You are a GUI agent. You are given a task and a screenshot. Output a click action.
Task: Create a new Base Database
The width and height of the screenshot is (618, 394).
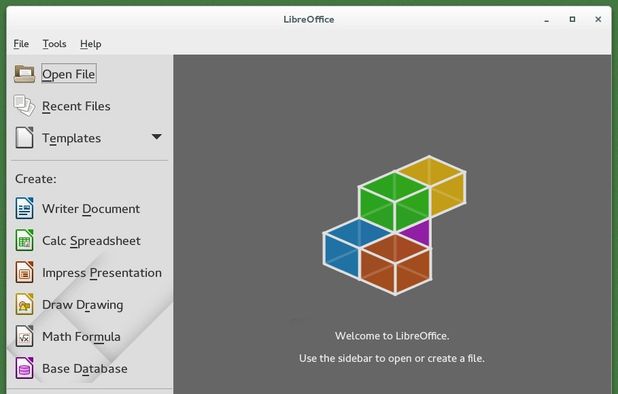click(x=85, y=369)
